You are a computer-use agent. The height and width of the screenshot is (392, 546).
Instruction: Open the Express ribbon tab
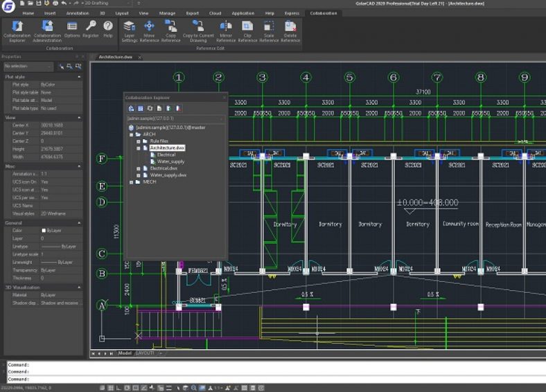(x=292, y=13)
